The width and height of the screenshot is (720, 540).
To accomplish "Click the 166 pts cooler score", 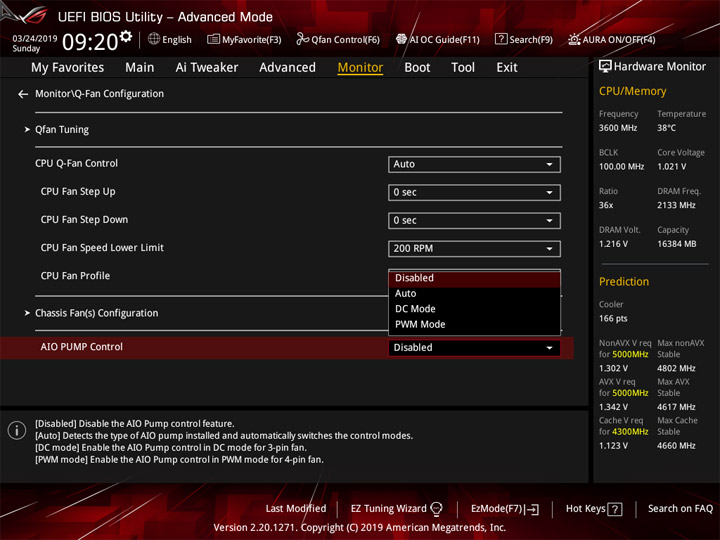I will [x=613, y=319].
